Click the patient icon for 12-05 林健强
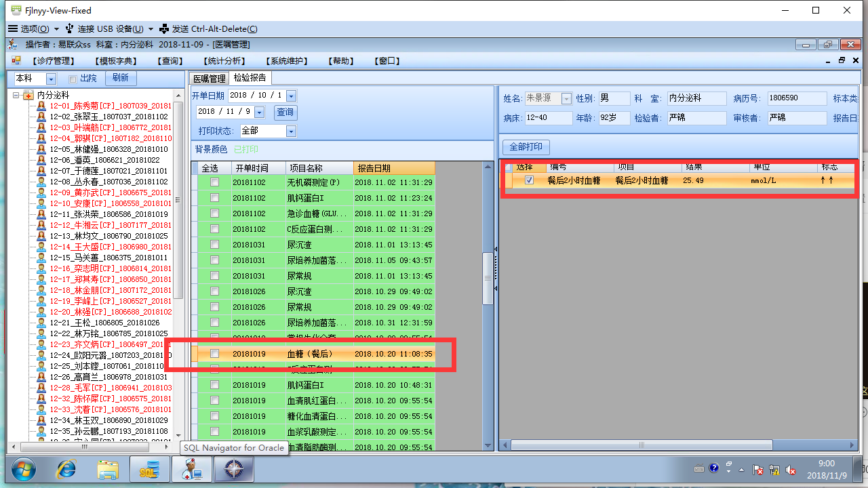This screenshot has width=868, height=488. coord(42,149)
